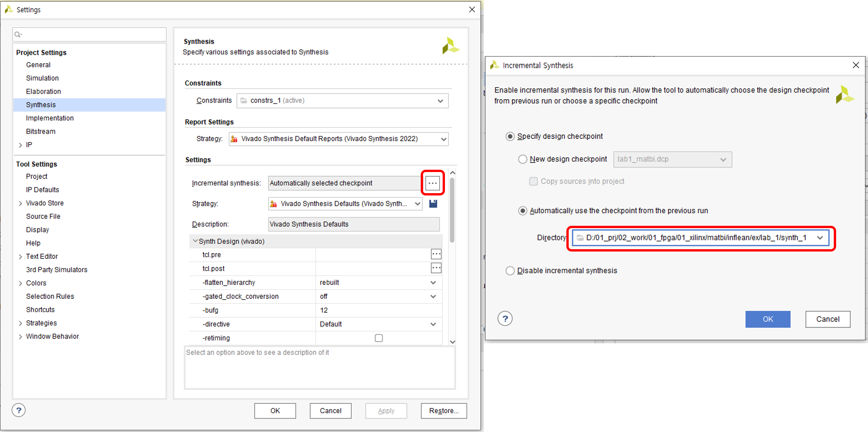Image resolution: width=868 pixels, height=432 pixels.
Task: Click Restore... button in Settings
Action: point(443,410)
